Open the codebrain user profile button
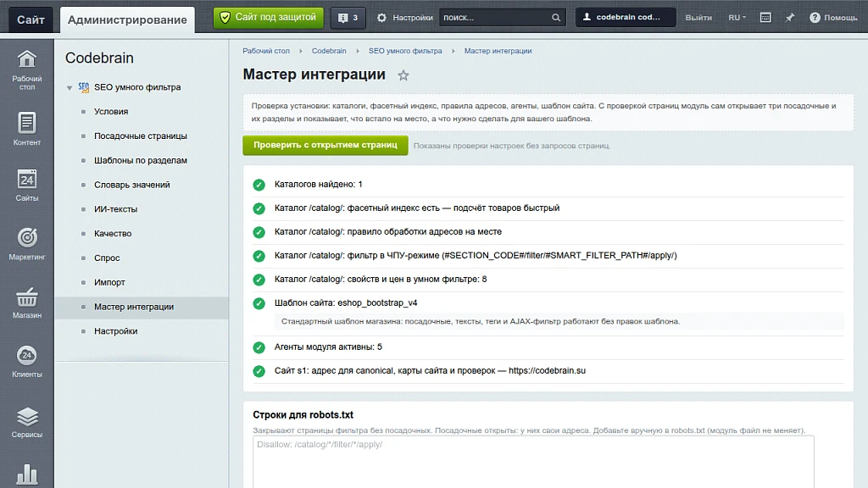Image resolution: width=868 pixels, height=488 pixels. 626,17
